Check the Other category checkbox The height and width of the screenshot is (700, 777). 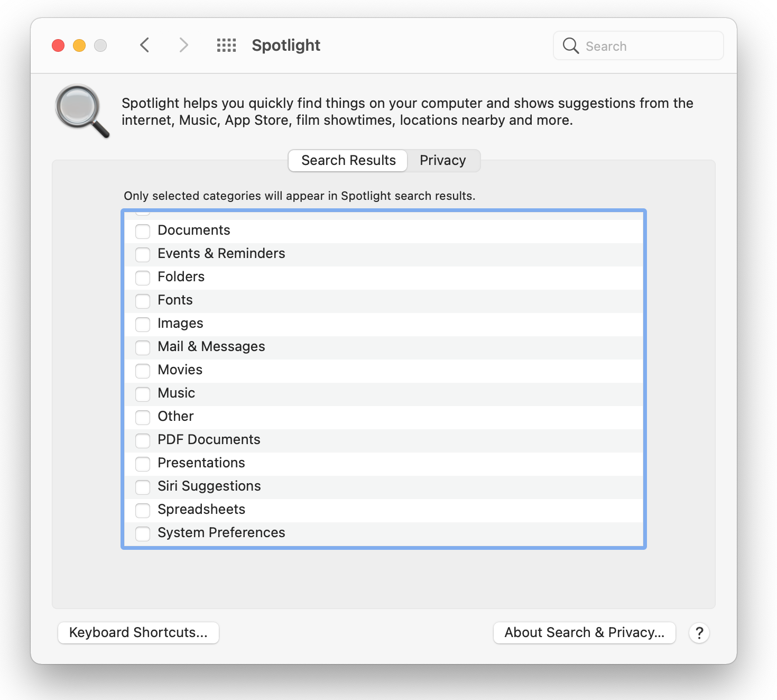coord(143,417)
